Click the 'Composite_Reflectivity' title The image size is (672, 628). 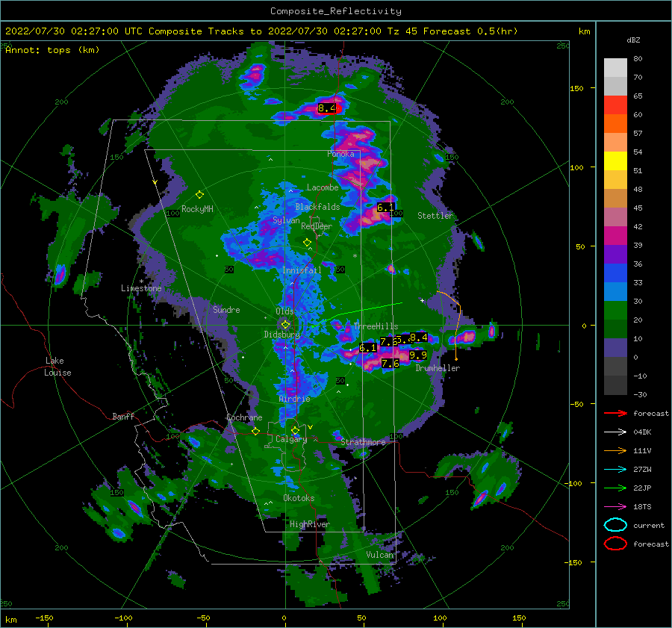point(335,11)
